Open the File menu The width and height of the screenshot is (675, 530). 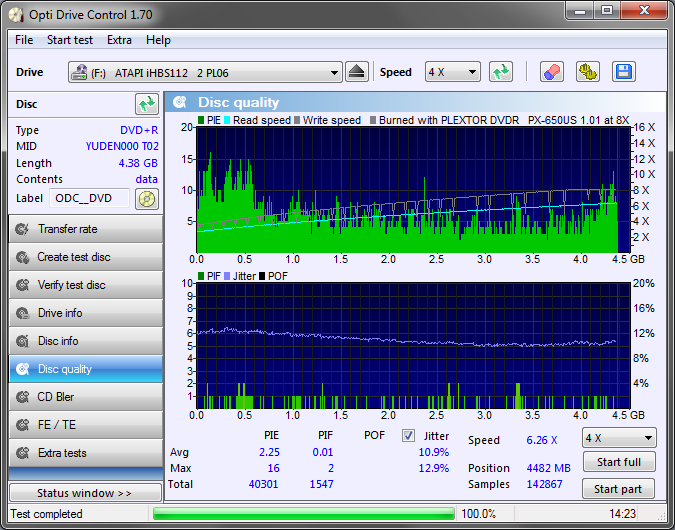tap(24, 40)
